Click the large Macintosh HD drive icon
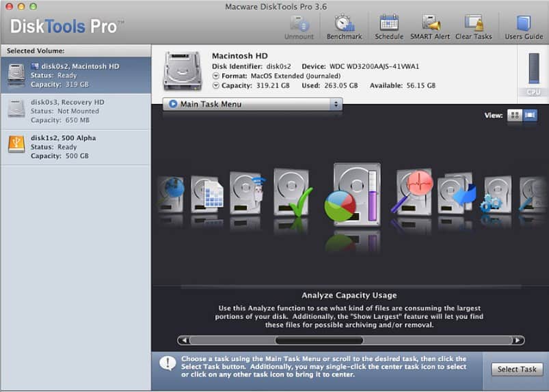The image size is (549, 392). point(182,71)
